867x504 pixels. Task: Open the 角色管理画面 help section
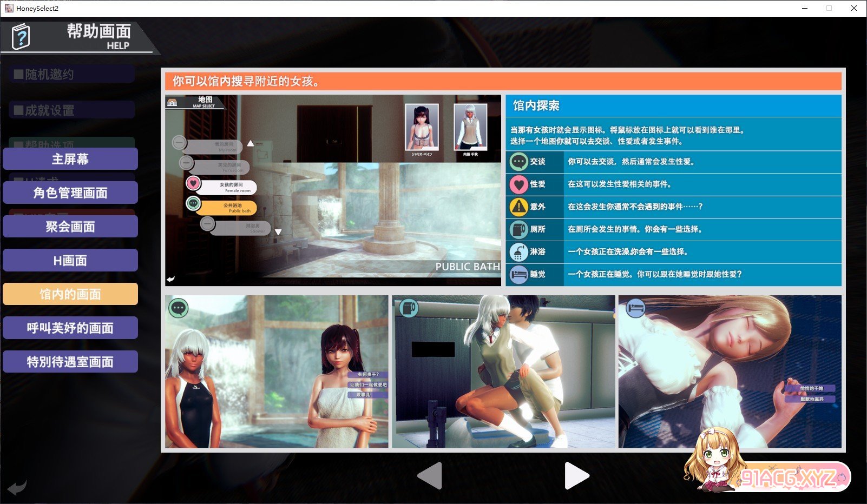pos(70,193)
